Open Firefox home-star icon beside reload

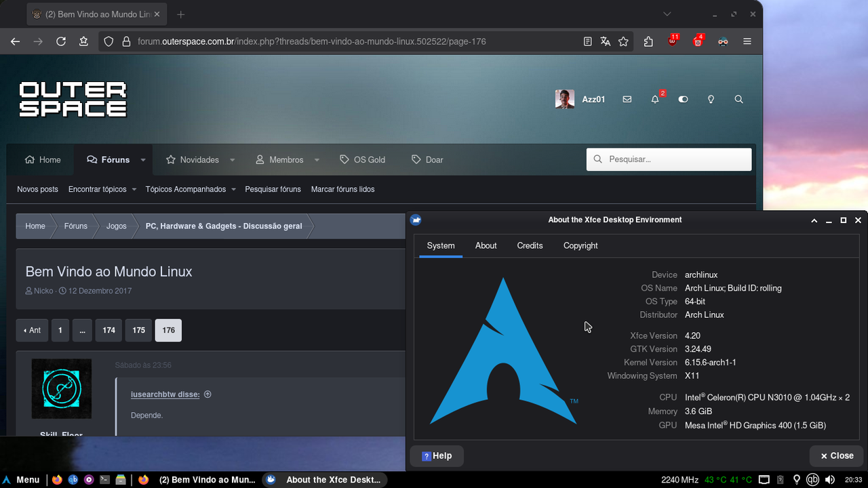tap(83, 41)
